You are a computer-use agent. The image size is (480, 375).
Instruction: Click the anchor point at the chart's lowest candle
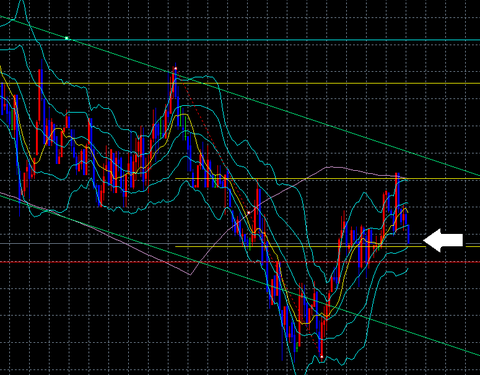pos(322,357)
